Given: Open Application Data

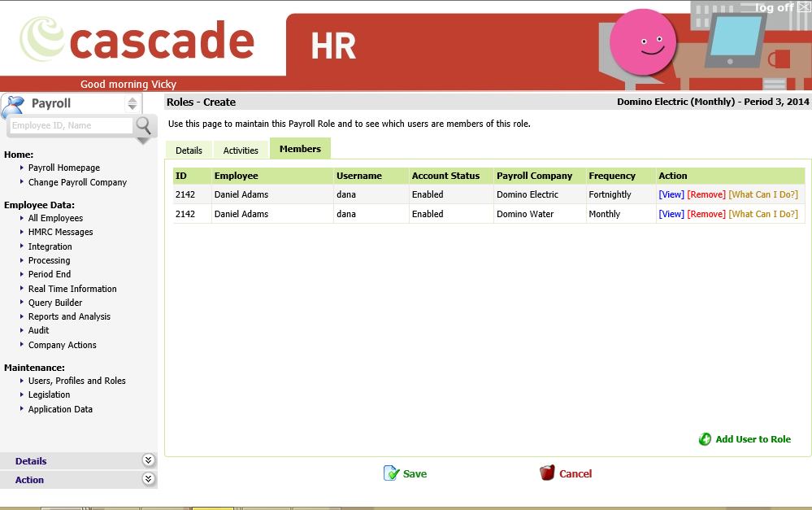Looking at the screenshot, I should point(61,409).
